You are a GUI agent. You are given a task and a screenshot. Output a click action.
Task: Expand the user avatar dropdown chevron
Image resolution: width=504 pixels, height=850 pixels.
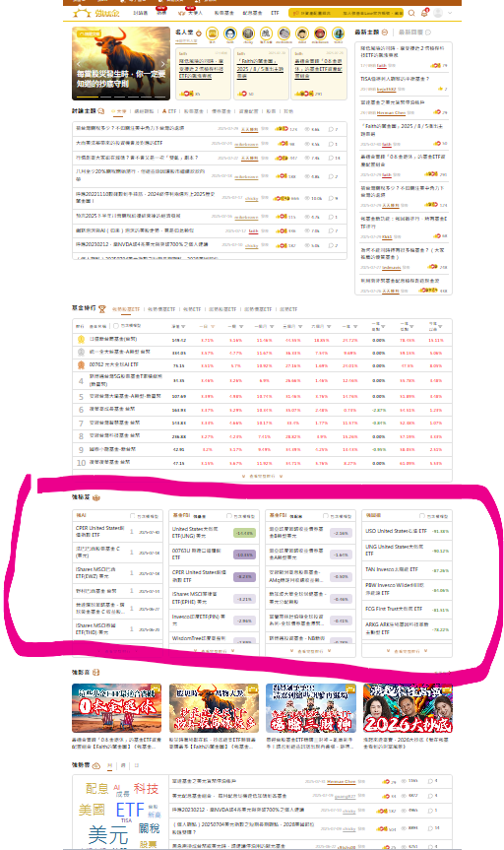click(450, 13)
